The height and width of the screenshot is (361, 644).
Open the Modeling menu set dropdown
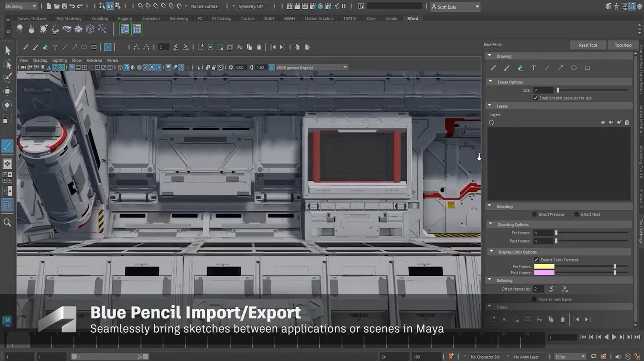(34, 6)
